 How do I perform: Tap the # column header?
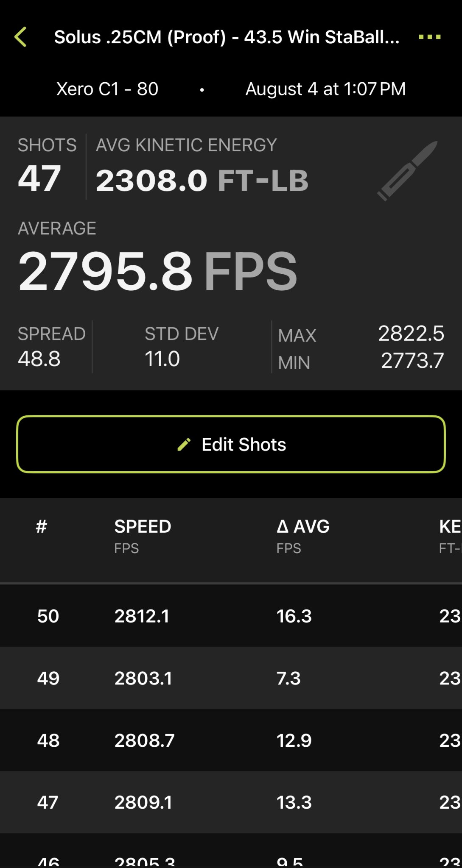click(41, 527)
